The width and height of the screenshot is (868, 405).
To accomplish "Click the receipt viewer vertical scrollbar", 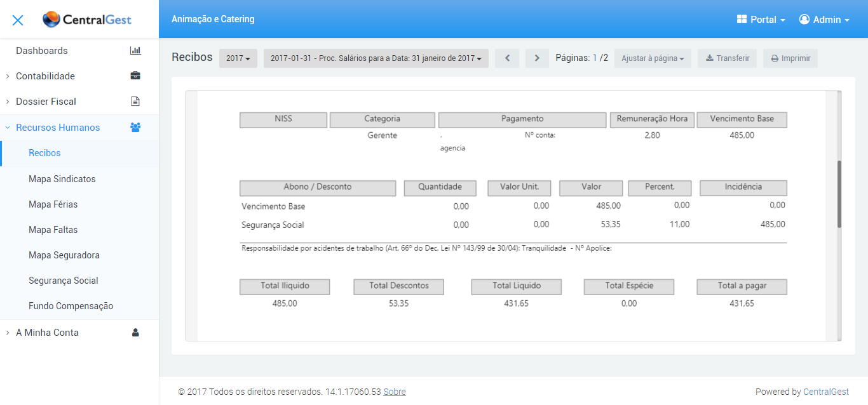I will [839, 194].
